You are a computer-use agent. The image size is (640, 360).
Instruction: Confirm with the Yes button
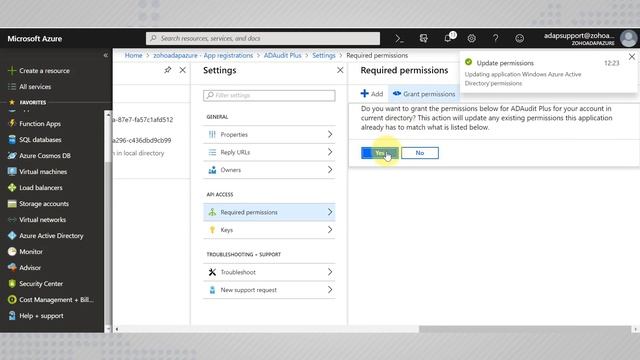coord(380,153)
